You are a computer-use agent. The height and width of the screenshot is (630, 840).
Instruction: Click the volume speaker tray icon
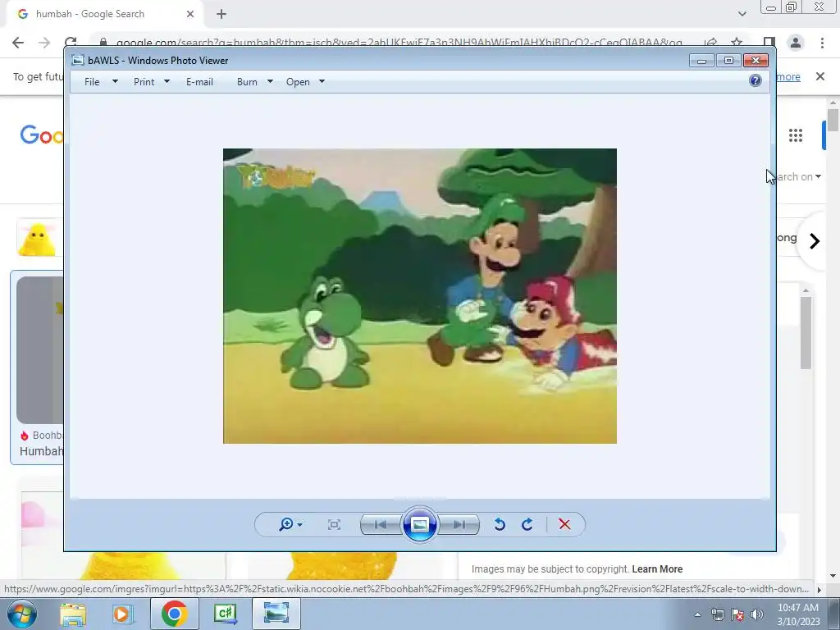[x=756, y=614]
